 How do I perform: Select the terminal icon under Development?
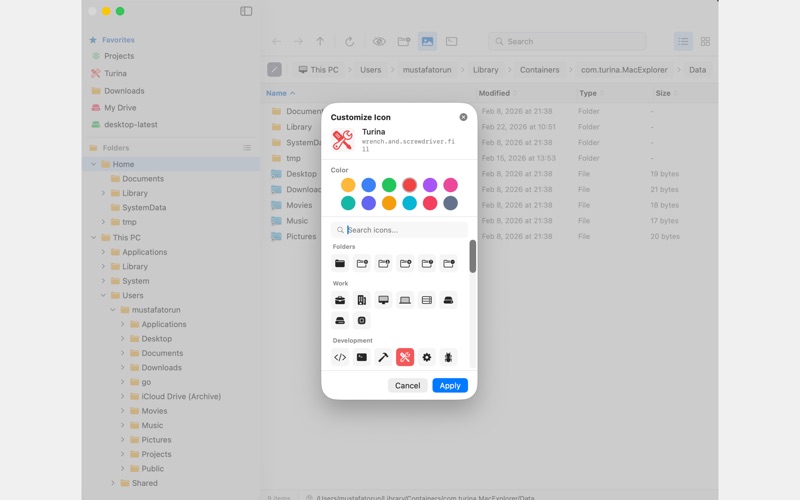click(x=362, y=357)
